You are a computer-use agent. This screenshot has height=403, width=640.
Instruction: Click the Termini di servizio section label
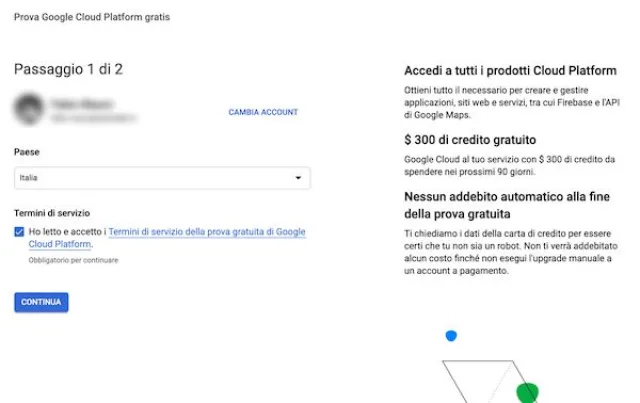click(x=52, y=213)
